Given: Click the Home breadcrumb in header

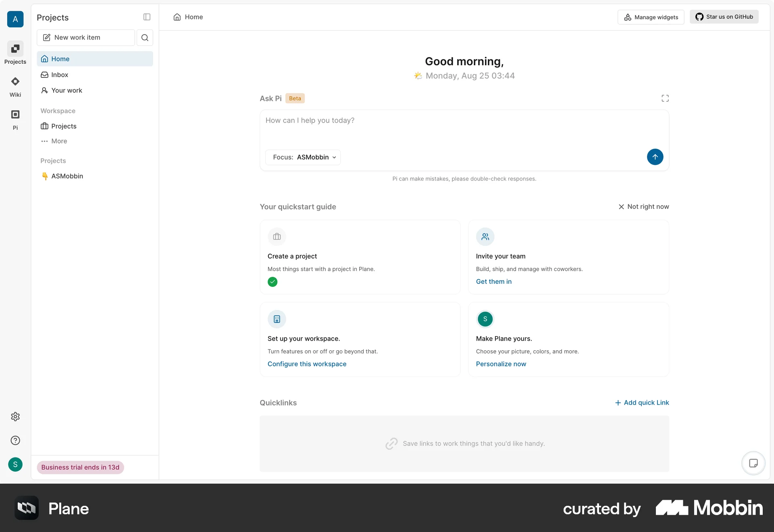Looking at the screenshot, I should pyautogui.click(x=188, y=17).
